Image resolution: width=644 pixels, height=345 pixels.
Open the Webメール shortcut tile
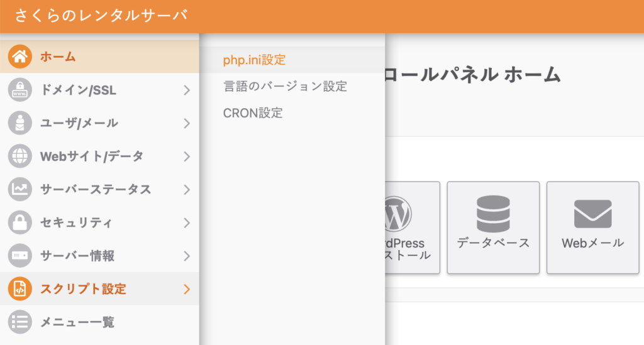pos(592,227)
